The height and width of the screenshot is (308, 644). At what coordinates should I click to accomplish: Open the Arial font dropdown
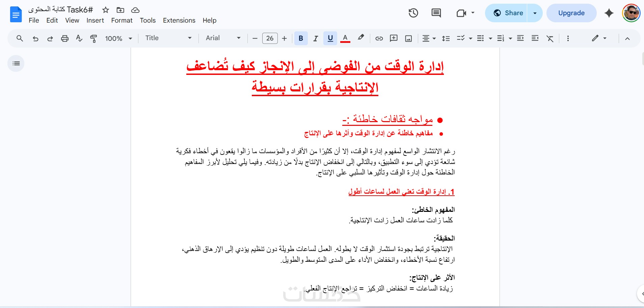(x=223, y=38)
